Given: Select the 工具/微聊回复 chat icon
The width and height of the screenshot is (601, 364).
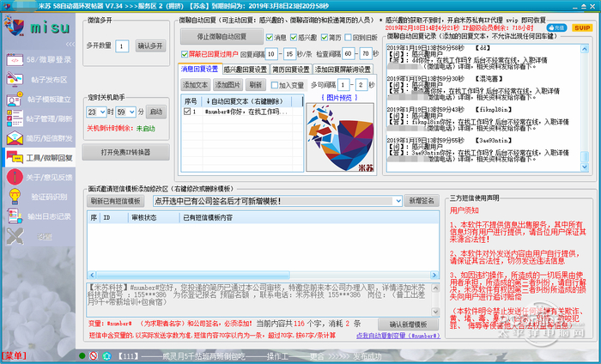Looking at the screenshot, I should point(15,157).
